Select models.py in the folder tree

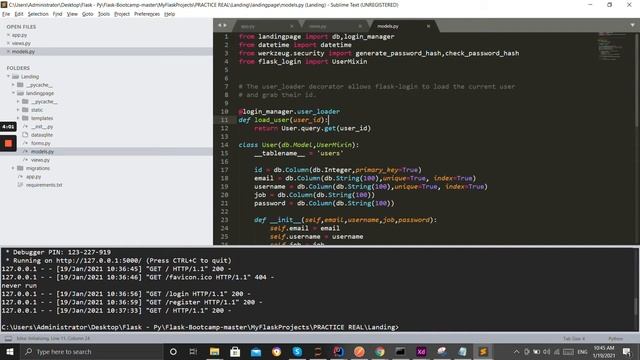click(42, 151)
